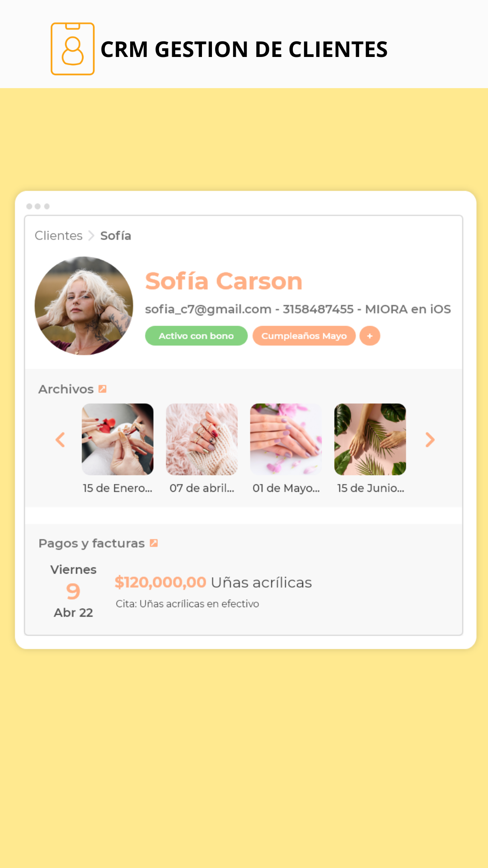Viewport: 488px width, 868px height.
Task: Select the Sofía breadcrumb item
Action: pyautogui.click(x=116, y=236)
